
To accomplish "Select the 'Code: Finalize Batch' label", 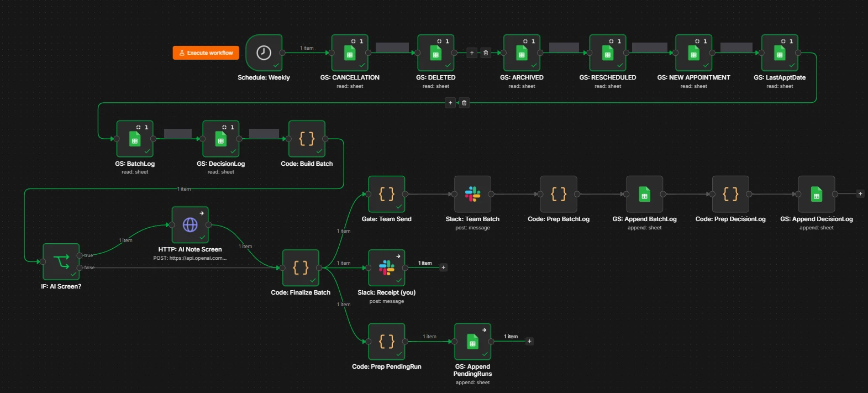I will [x=301, y=292].
